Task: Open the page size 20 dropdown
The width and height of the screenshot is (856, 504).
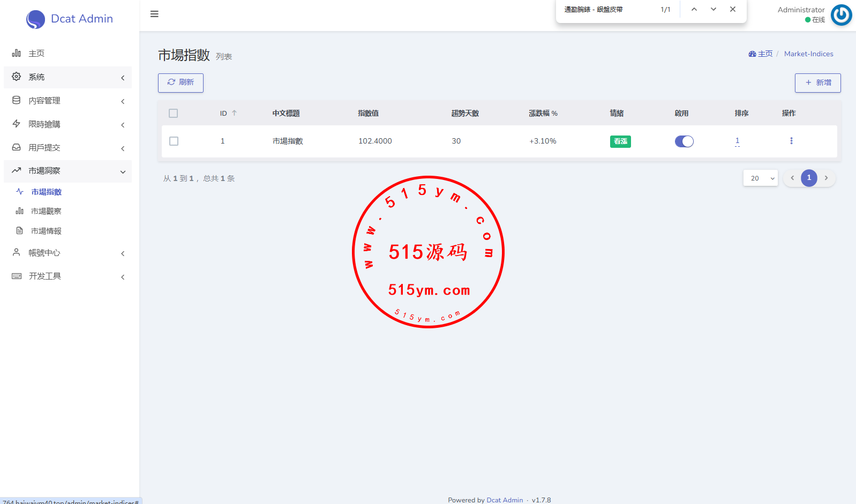Action: [x=760, y=178]
